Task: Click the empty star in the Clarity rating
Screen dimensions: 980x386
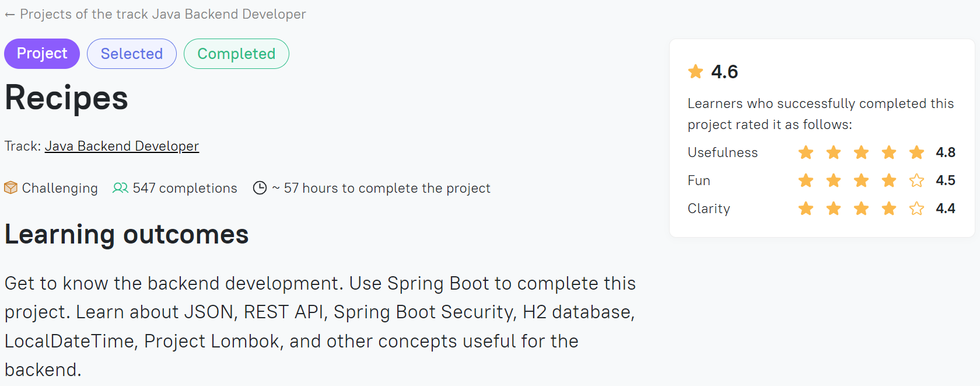Action: click(916, 208)
